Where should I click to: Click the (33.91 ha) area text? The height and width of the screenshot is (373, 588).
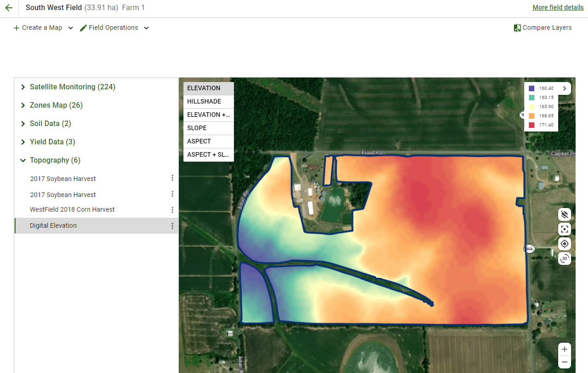[x=101, y=8]
